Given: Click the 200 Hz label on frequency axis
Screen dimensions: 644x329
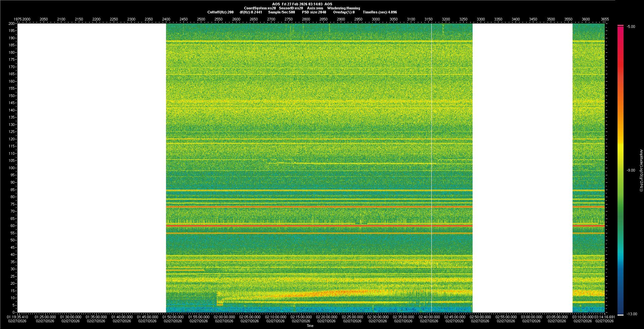Looking at the screenshot, I should (x=11, y=23).
